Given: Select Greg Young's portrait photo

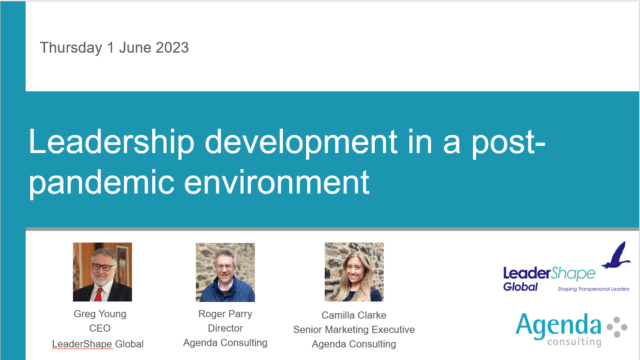Looking at the screenshot, I should [102, 272].
